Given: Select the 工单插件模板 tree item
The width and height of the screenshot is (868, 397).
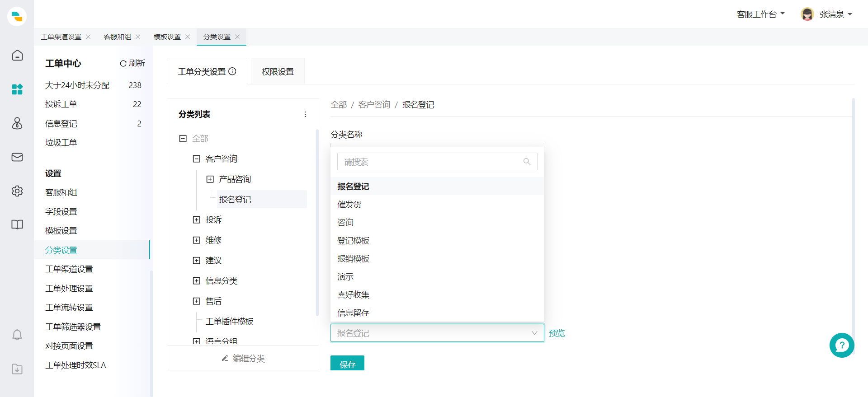Looking at the screenshot, I should coord(230,322).
